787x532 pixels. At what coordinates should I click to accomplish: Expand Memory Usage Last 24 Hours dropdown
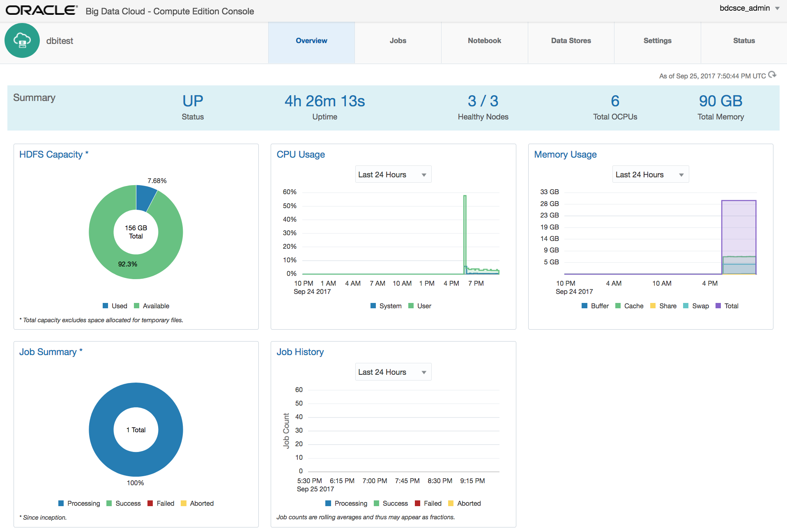point(651,174)
